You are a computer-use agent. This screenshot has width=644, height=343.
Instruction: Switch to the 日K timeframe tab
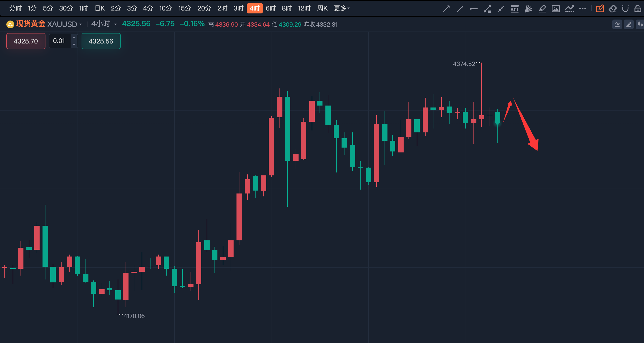[x=100, y=9]
